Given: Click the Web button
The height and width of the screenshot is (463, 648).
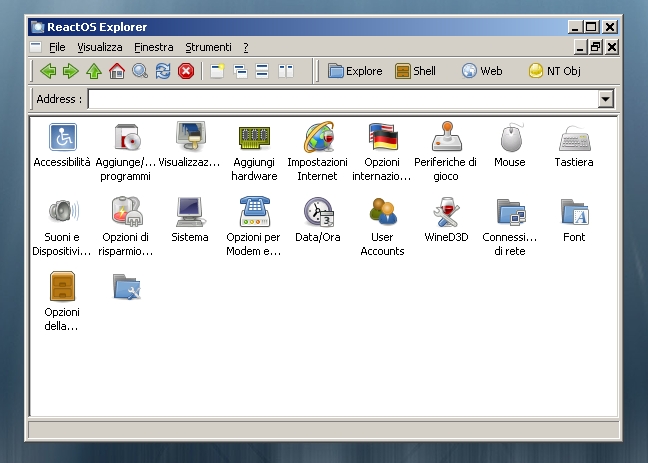Looking at the screenshot, I should coord(482,71).
